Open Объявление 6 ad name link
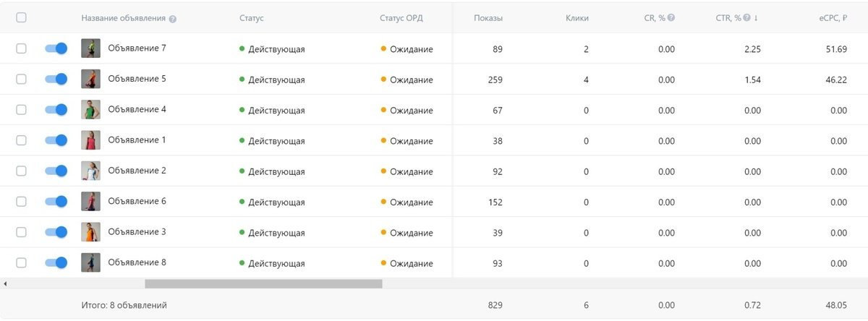868x321 pixels. (x=137, y=202)
